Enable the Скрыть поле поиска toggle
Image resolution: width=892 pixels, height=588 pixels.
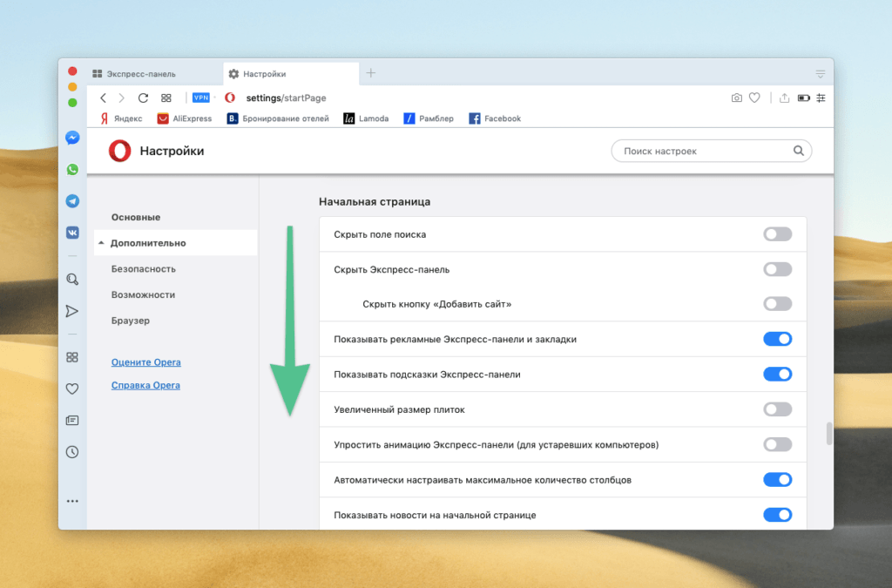(x=777, y=233)
